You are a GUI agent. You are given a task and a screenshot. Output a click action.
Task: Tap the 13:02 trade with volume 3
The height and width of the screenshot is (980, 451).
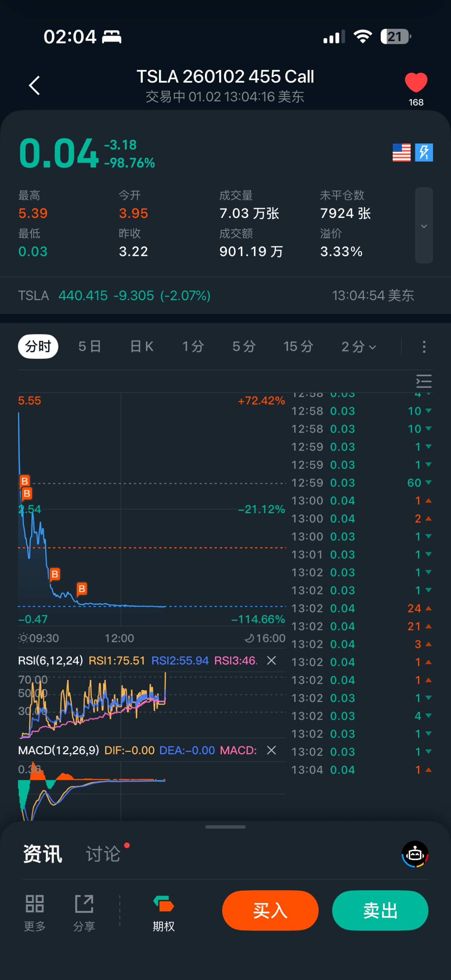click(x=362, y=644)
